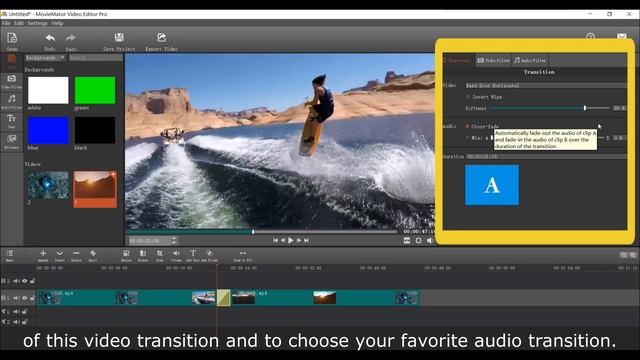Click the Append plus icon in timeline toolbar
Viewport: 640px width, 360px height.
(43, 253)
